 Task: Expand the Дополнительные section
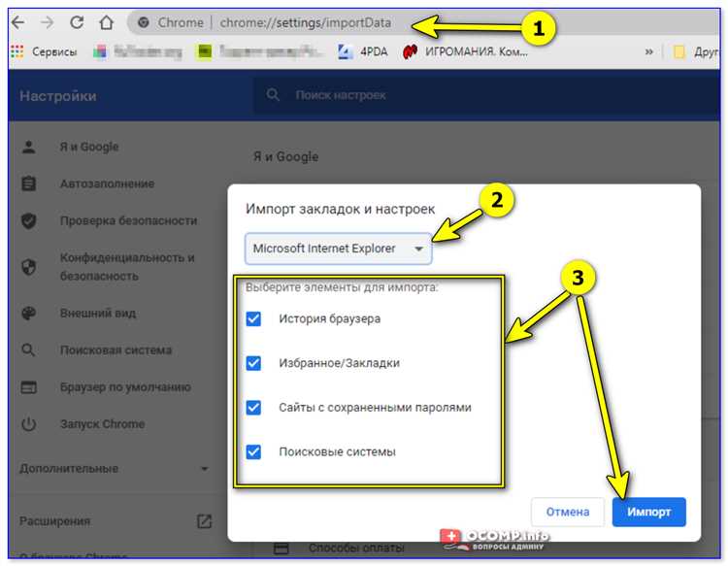coord(114,469)
